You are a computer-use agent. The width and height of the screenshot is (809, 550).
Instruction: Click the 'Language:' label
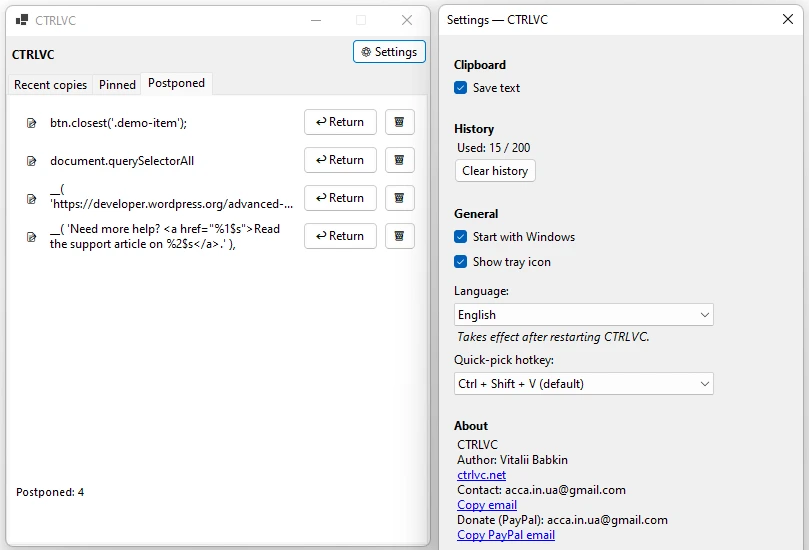(481, 292)
